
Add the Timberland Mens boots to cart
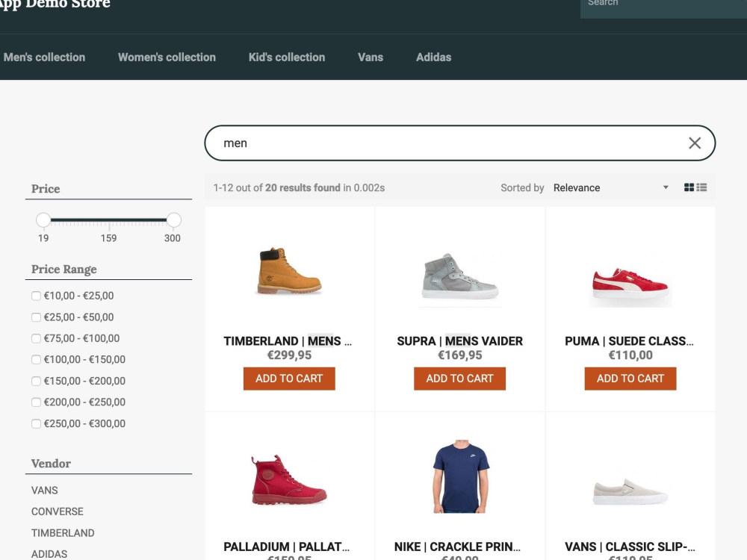288,379
